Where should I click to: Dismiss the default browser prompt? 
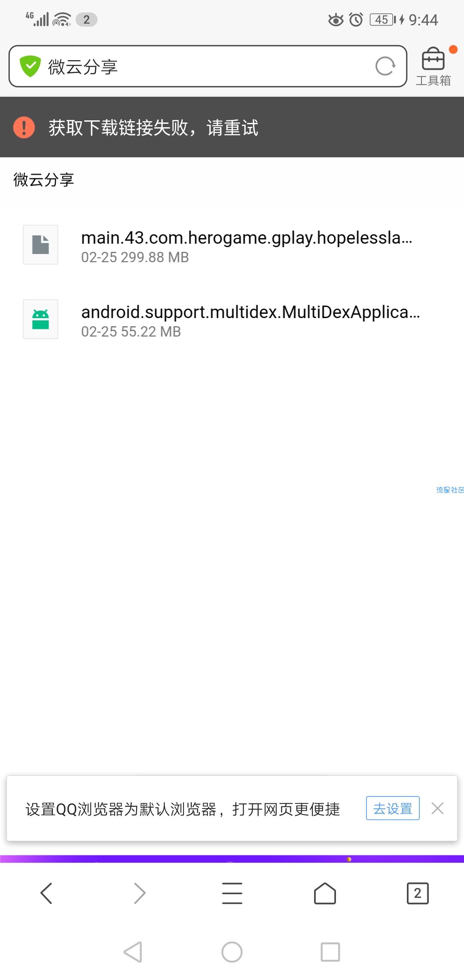click(437, 808)
